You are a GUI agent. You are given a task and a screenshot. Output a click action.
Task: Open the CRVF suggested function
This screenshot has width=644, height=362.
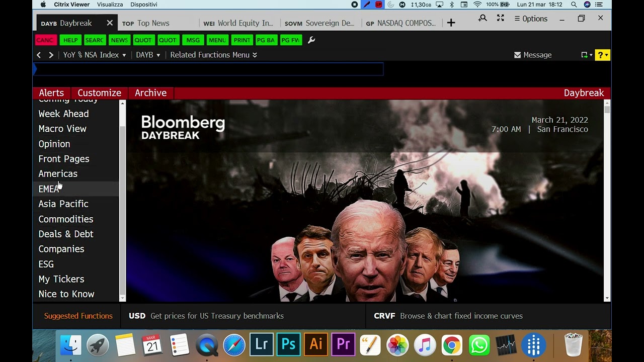coord(448,316)
